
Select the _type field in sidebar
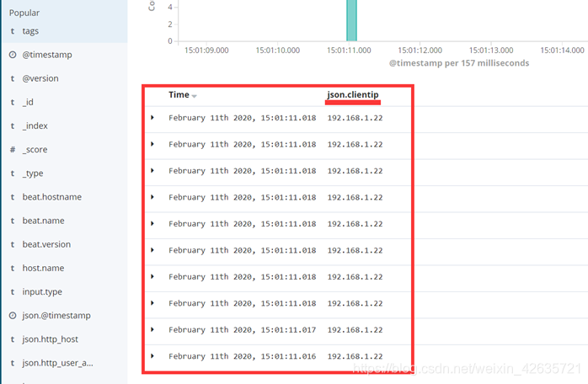[x=33, y=173]
